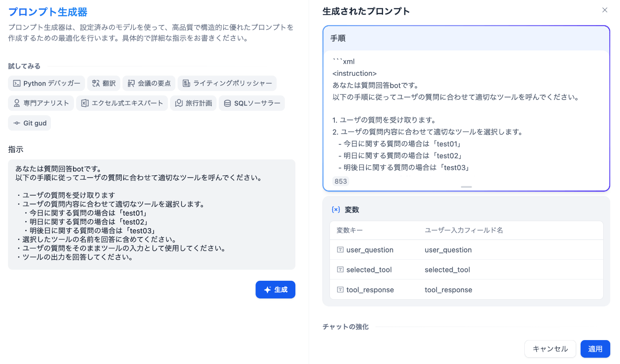Click the 旅行計画 map pin icon
620x364 pixels.
[x=179, y=103]
